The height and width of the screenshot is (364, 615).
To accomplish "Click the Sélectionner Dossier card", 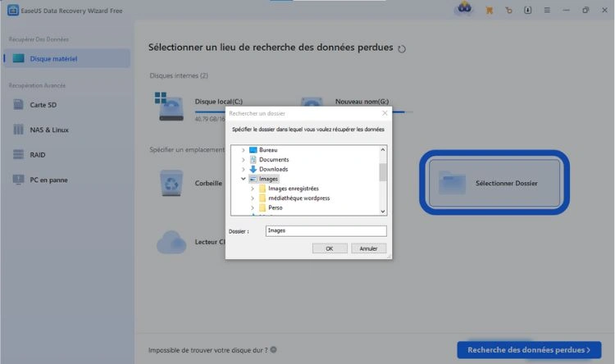I will click(494, 183).
